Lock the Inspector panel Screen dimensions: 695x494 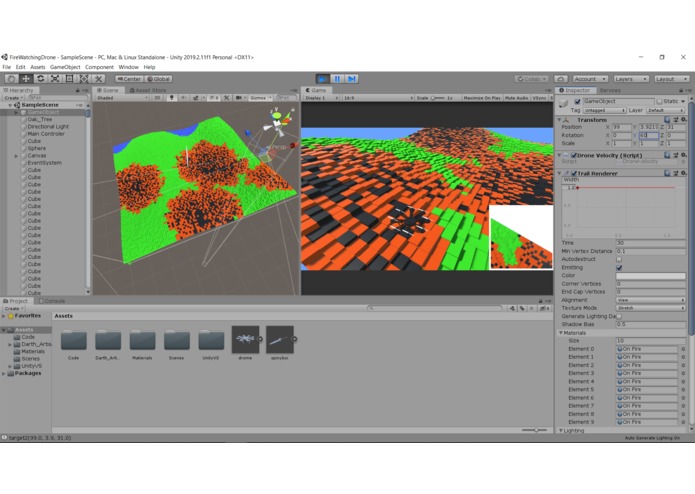pyautogui.click(x=681, y=90)
